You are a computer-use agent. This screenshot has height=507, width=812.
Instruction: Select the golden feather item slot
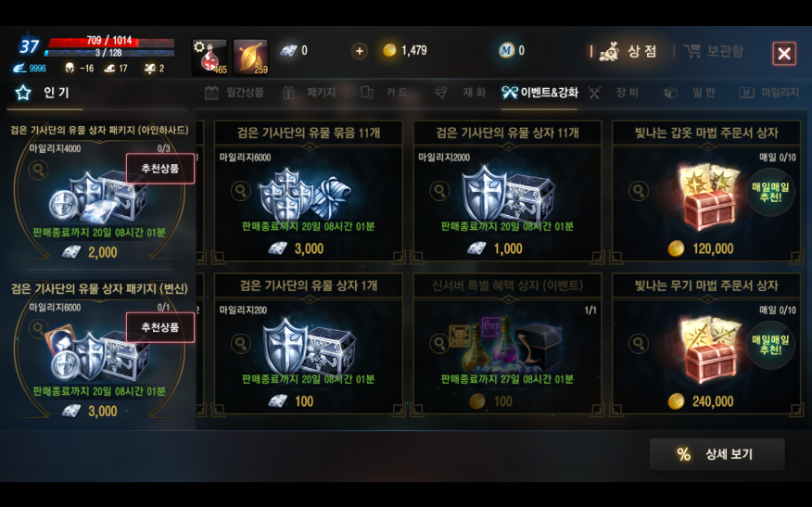point(250,57)
